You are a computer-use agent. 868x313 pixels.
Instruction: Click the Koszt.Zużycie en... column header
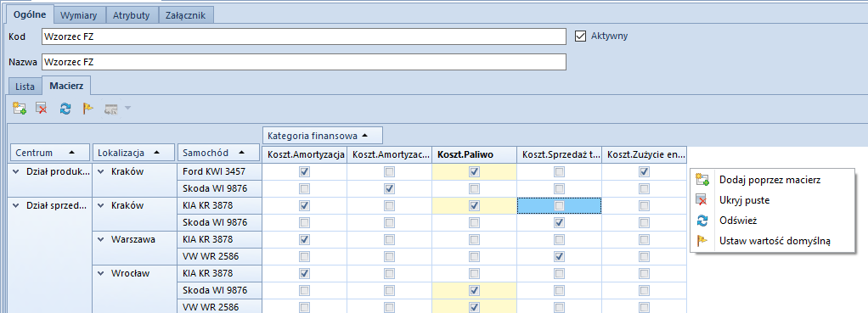[x=644, y=155]
